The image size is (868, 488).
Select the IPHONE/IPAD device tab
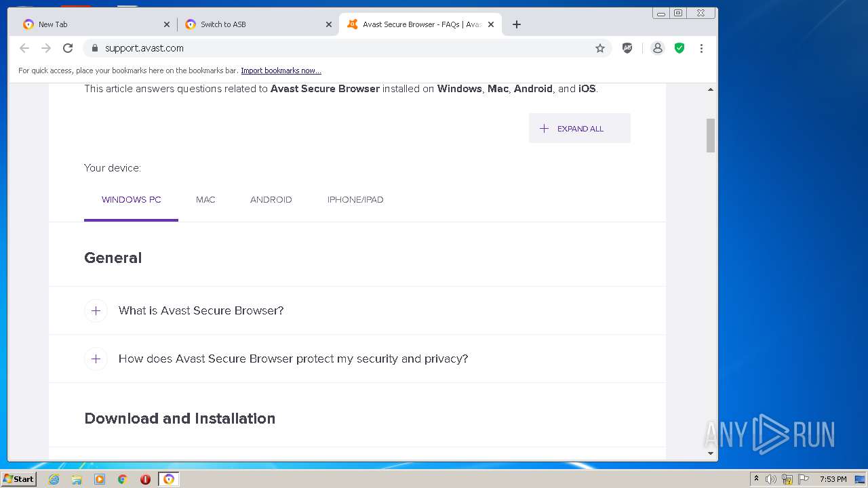coord(355,200)
